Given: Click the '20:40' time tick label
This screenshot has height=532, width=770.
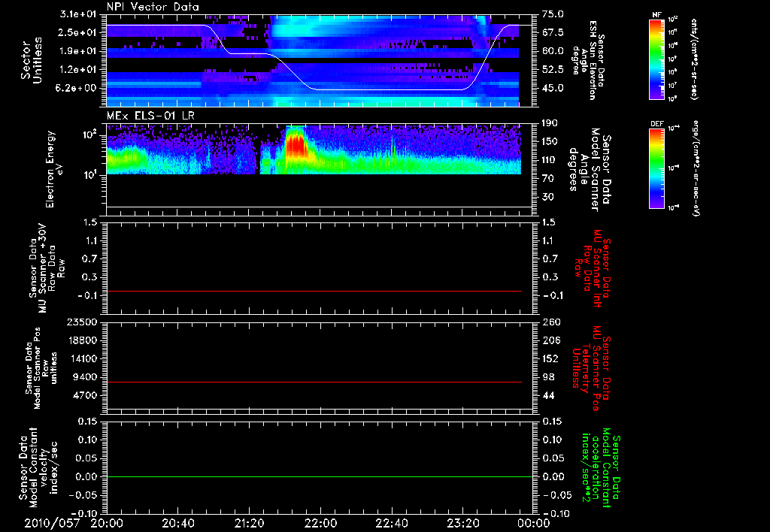Looking at the screenshot, I should click(x=178, y=523).
